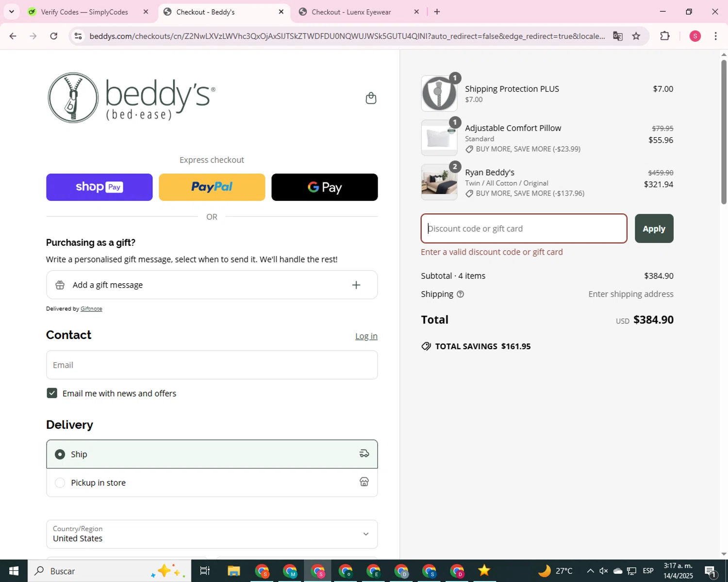728x582 pixels.
Task: Click the Beddy's logo
Action: 132,97
